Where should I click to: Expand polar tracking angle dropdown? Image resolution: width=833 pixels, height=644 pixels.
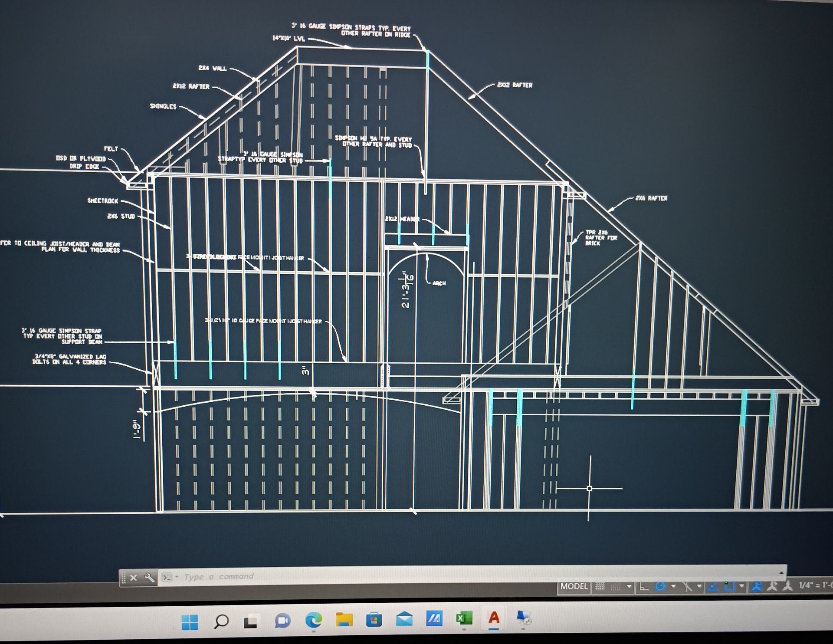pos(673,586)
